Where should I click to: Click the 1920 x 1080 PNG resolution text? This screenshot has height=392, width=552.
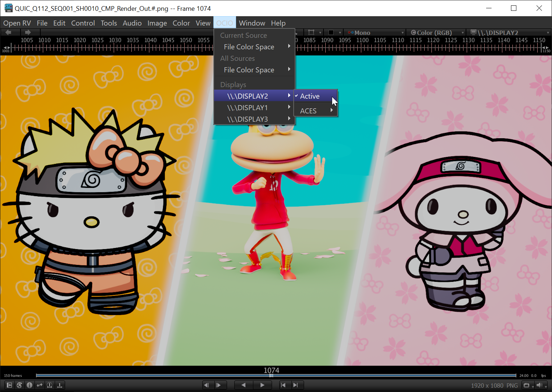pos(494,386)
